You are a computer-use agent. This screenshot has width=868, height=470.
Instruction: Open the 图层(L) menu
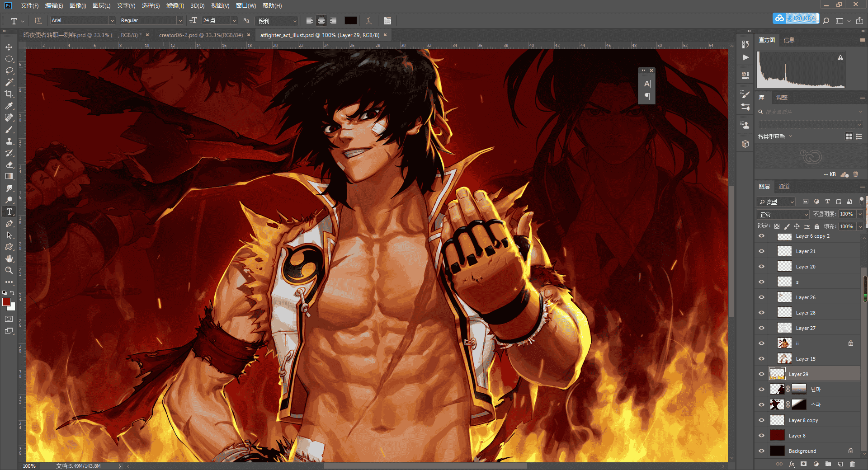click(x=101, y=6)
